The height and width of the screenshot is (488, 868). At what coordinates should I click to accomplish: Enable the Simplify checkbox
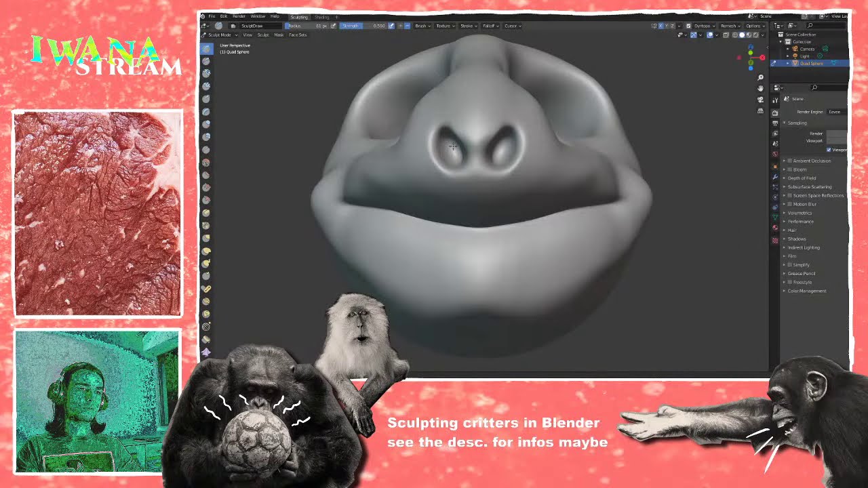pos(789,264)
